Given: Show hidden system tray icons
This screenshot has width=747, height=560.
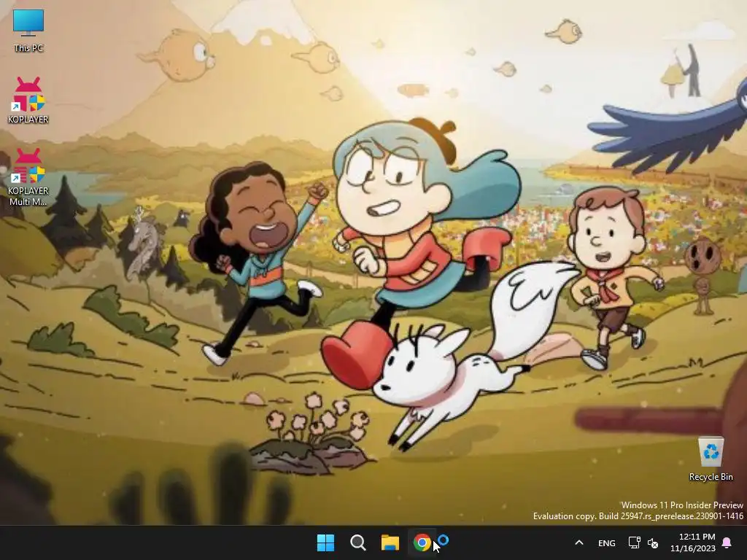Looking at the screenshot, I should click(x=578, y=542).
